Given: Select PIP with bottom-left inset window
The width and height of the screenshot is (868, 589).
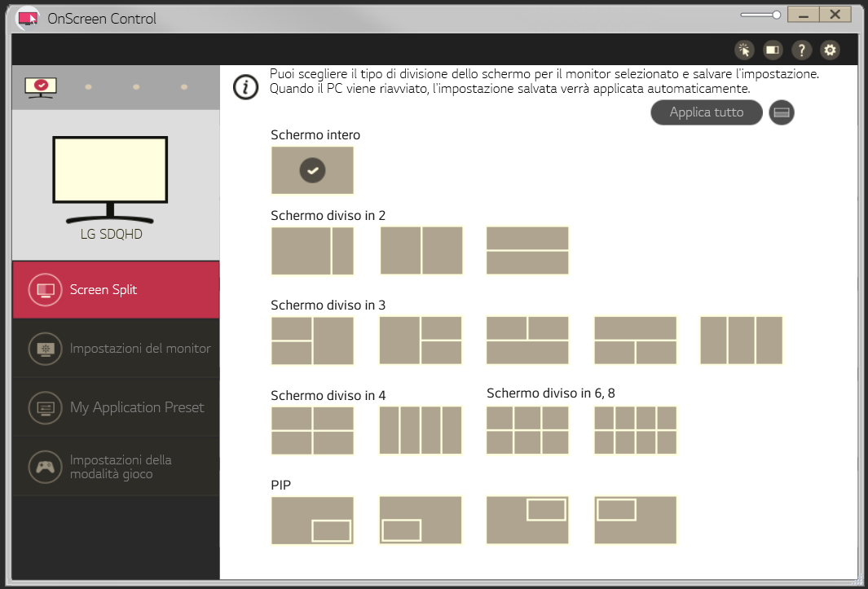Looking at the screenshot, I should click(421, 521).
